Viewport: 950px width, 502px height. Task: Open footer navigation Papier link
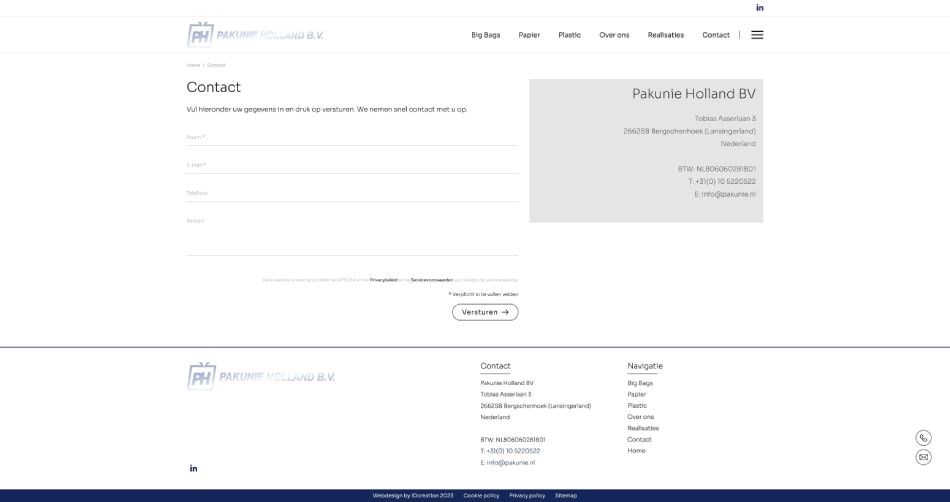coord(637,394)
